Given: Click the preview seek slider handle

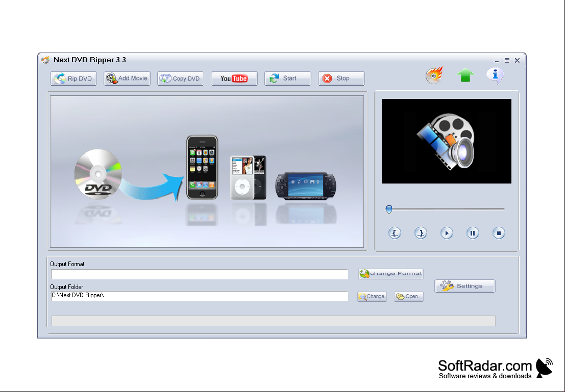Looking at the screenshot, I should click(x=389, y=209).
